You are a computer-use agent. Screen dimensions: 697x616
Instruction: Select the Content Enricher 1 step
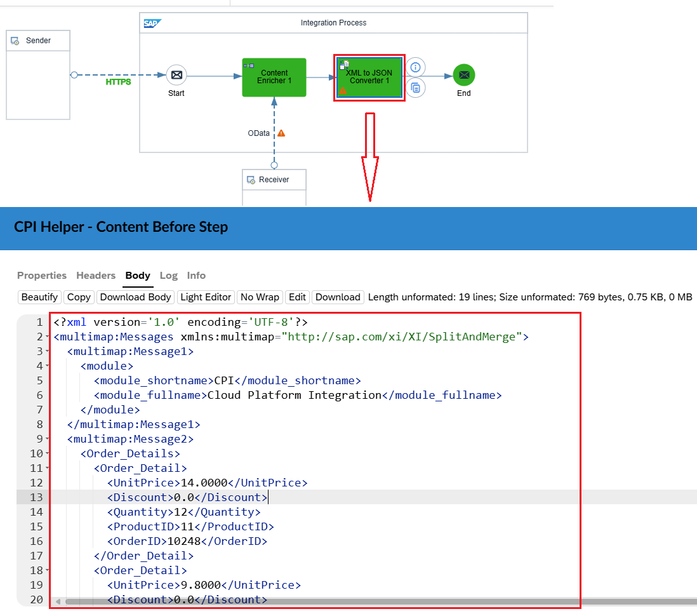[x=274, y=77]
